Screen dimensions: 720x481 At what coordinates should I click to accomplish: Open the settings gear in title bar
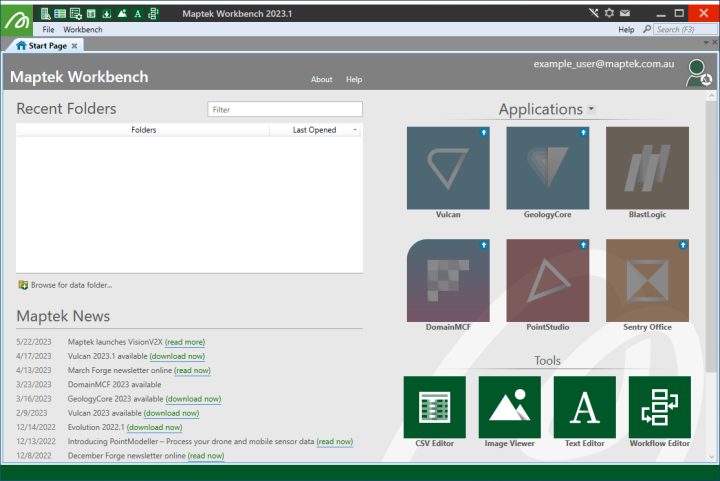pyautogui.click(x=609, y=13)
